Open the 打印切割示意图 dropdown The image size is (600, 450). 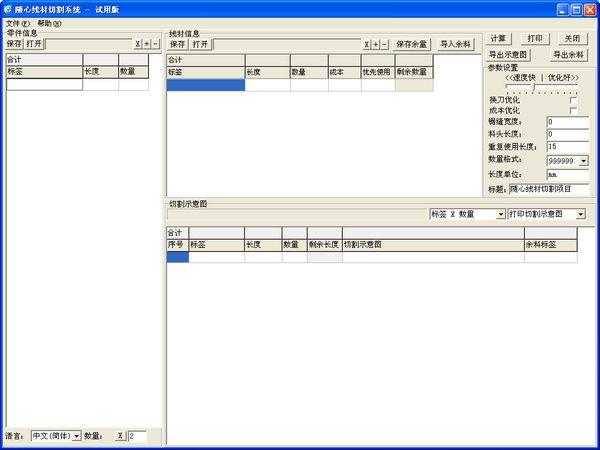(581, 214)
